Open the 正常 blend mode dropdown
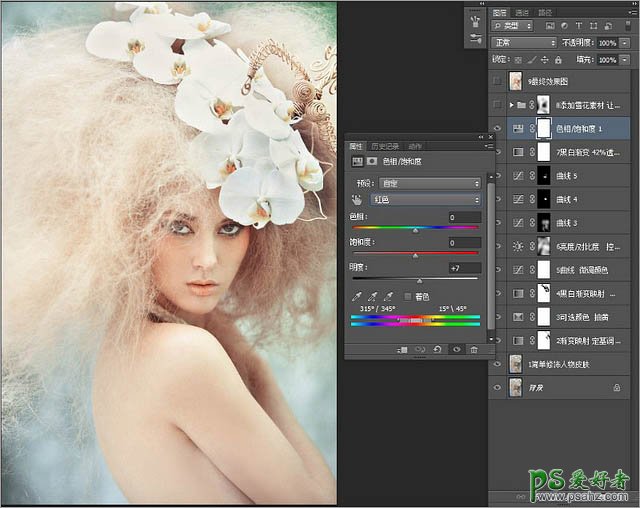 525,43
